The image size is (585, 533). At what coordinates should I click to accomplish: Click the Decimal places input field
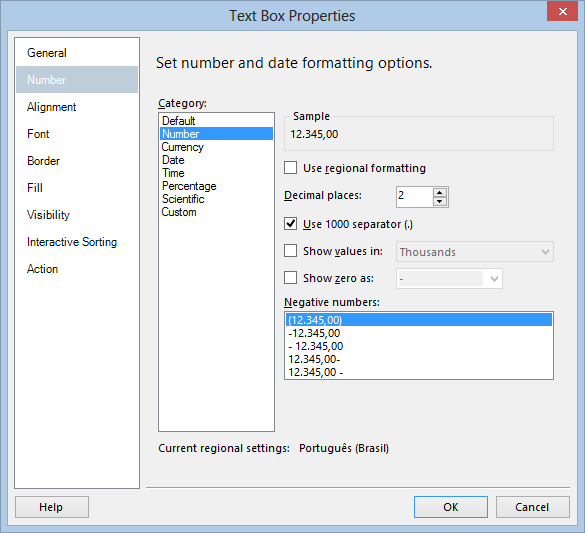pos(414,197)
